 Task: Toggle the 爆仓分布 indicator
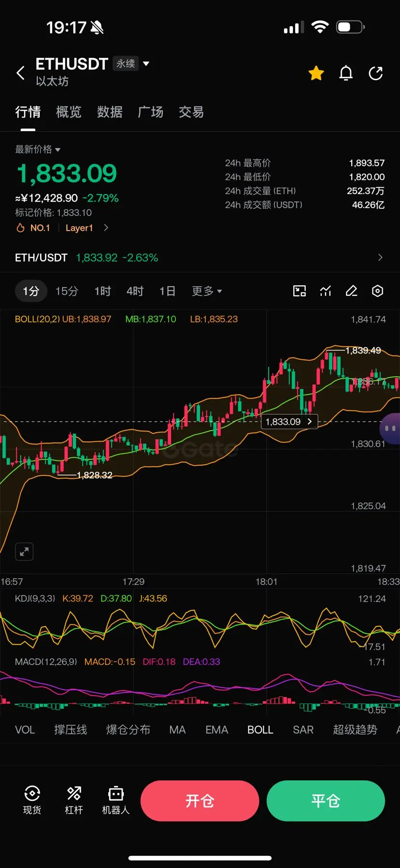click(128, 730)
